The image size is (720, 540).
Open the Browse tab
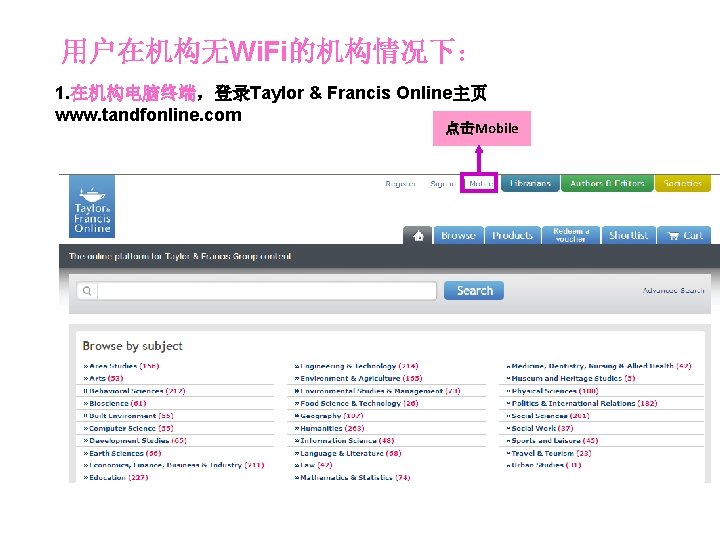click(458, 236)
